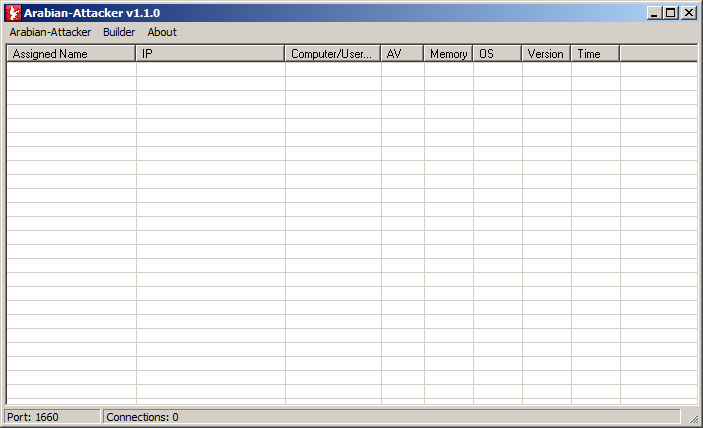703x428 pixels.
Task: Sort by the Assigned Name column header
Action: pyautogui.click(x=71, y=54)
